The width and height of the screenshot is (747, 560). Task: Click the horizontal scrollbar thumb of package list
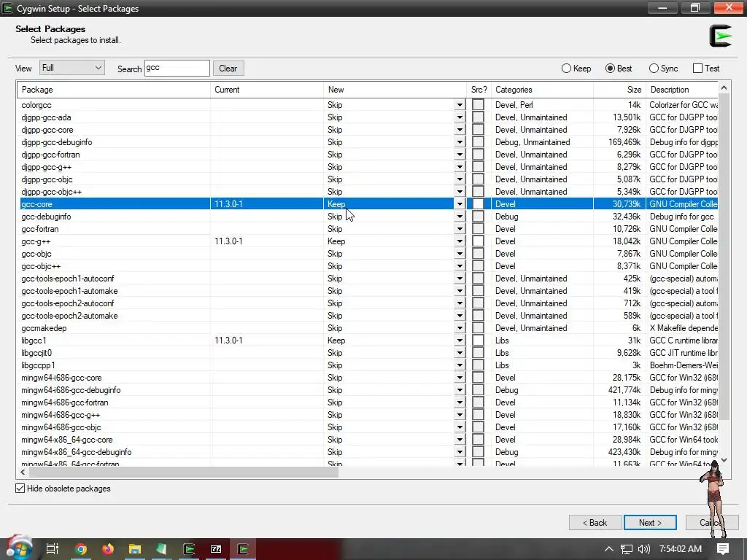click(183, 472)
